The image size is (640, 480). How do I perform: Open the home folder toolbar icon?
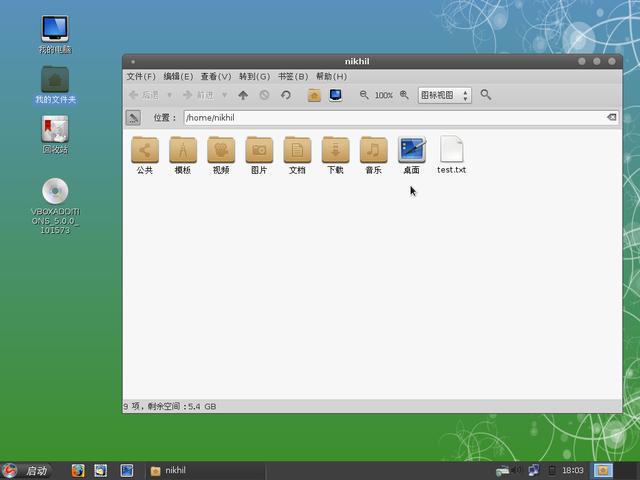314,95
